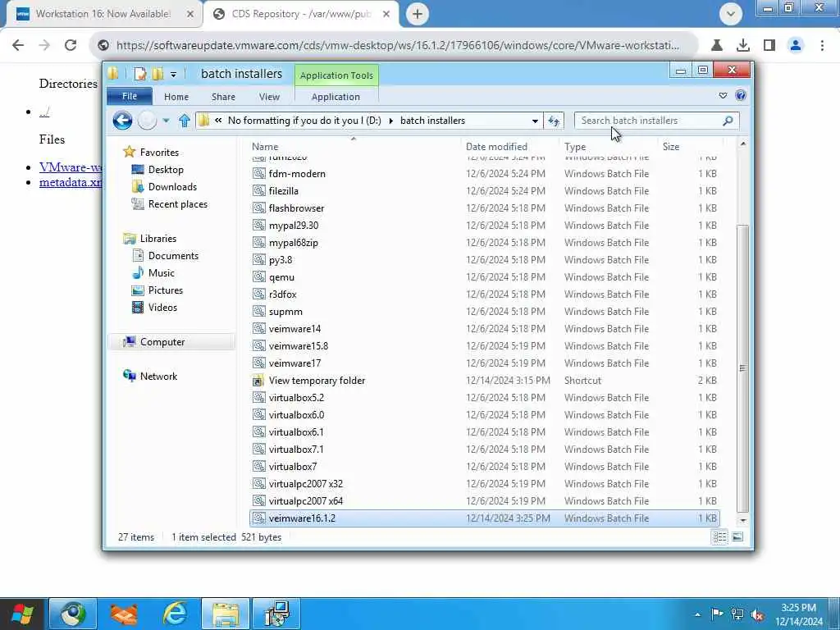This screenshot has width=840, height=630.
Task: Reload the Chrome page
Action: 71,45
